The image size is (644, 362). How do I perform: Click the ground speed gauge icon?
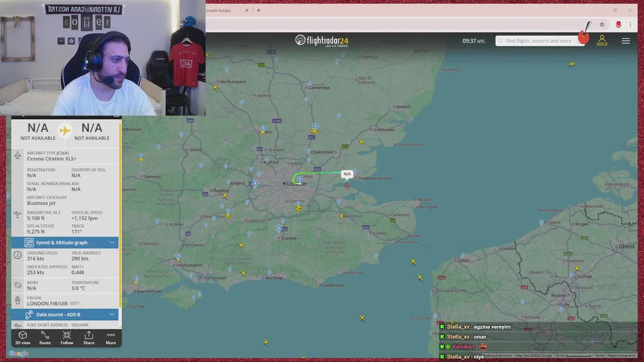point(18,255)
